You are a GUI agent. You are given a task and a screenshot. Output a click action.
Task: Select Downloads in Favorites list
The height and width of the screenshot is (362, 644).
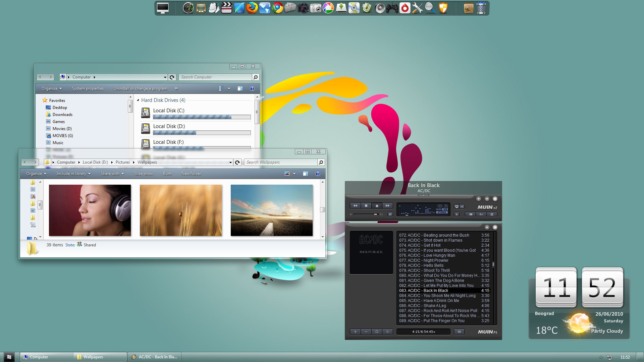62,115
